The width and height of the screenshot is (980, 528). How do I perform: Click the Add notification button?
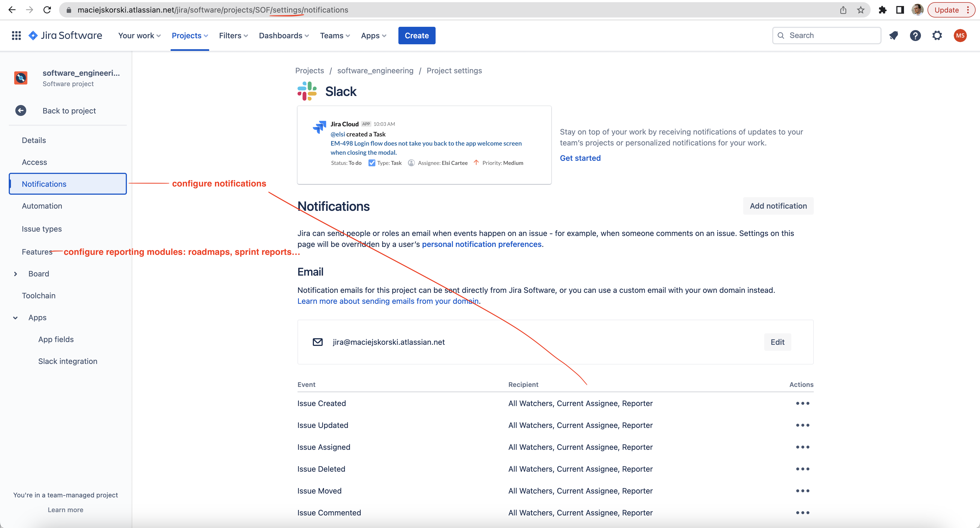(778, 206)
